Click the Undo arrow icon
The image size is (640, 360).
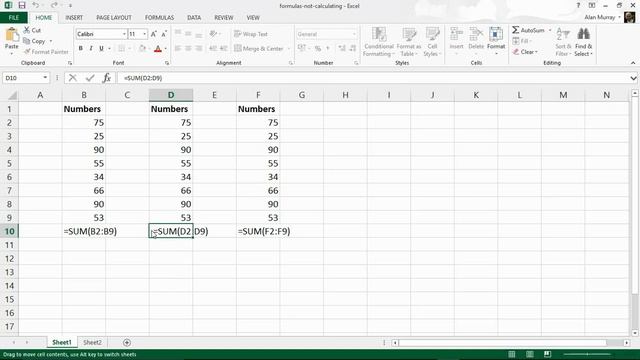36,5
